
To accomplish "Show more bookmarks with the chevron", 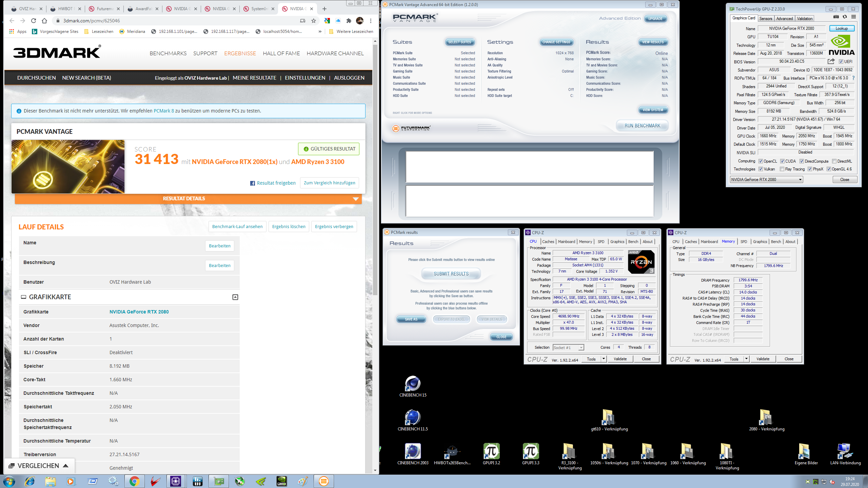I will point(320,32).
